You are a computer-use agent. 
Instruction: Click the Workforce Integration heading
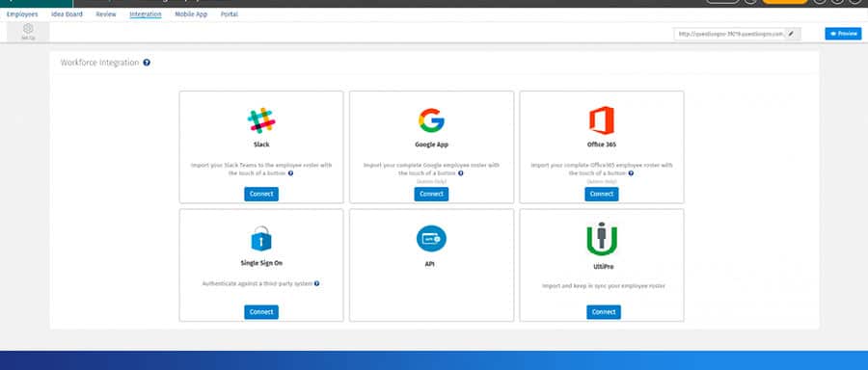tap(99, 63)
